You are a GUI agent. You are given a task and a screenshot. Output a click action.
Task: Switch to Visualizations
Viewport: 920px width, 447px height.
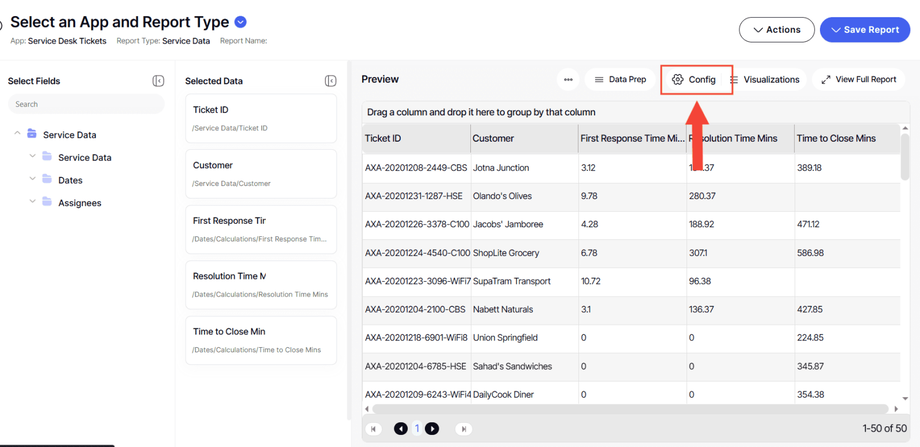click(766, 80)
